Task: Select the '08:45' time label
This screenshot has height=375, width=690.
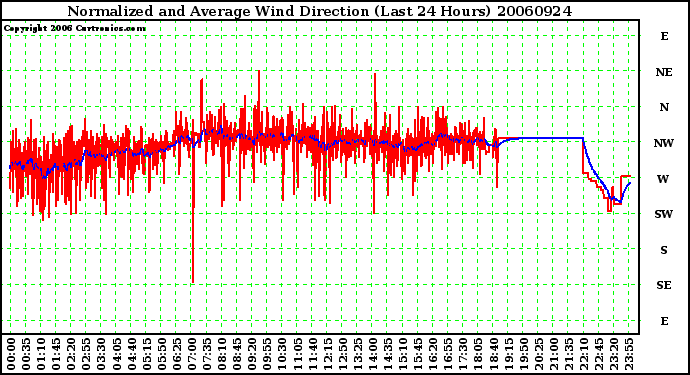Action: point(236,354)
